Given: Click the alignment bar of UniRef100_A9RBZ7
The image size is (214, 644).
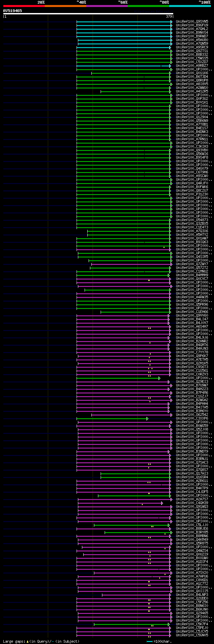Looking at the screenshot, I should [x=124, y=66].
